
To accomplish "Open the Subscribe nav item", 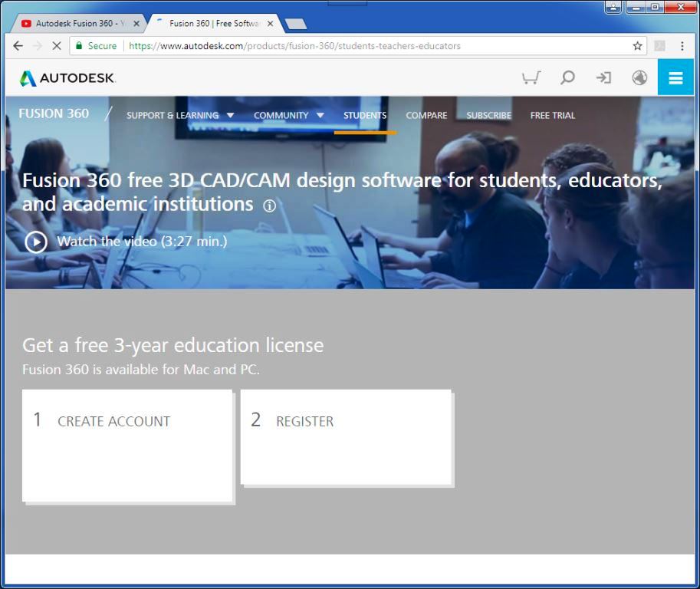I will tap(489, 115).
